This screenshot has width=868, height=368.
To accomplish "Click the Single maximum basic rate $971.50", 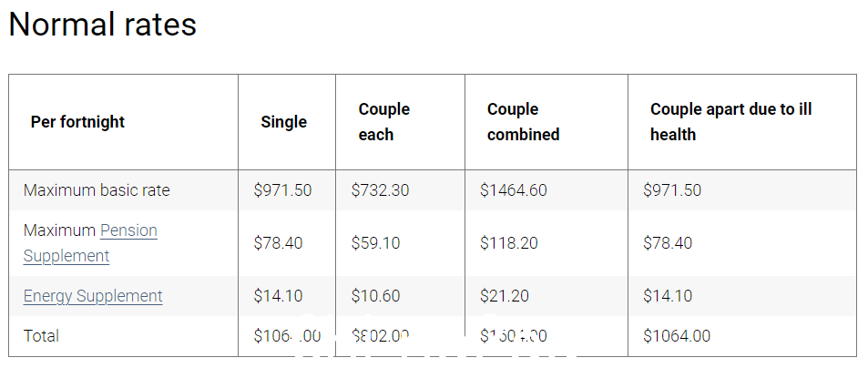I will pyautogui.click(x=283, y=190).
